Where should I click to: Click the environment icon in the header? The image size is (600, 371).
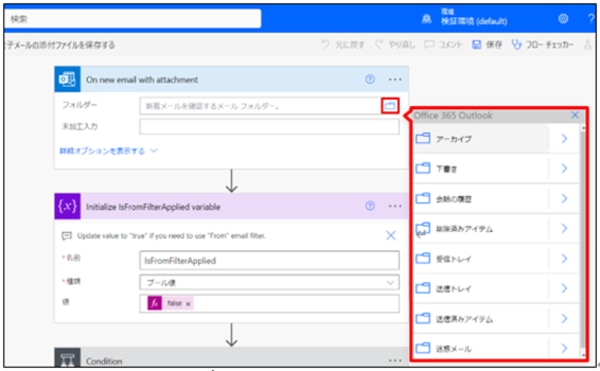tap(427, 18)
